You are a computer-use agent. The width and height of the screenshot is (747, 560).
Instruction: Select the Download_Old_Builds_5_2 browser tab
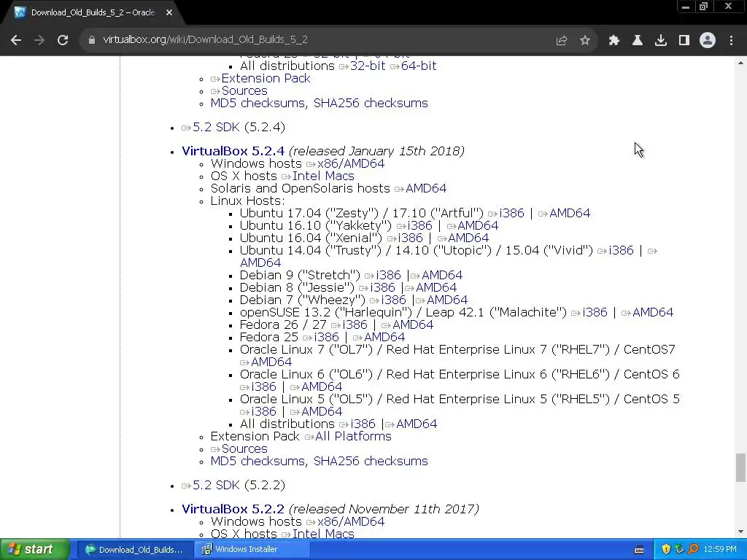pyautogui.click(x=93, y=13)
